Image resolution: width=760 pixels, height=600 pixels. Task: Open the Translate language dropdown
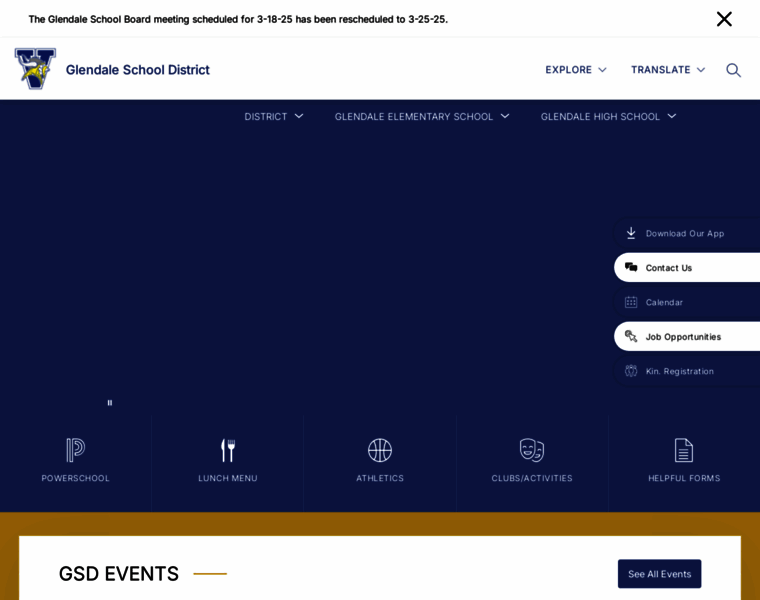(x=668, y=70)
